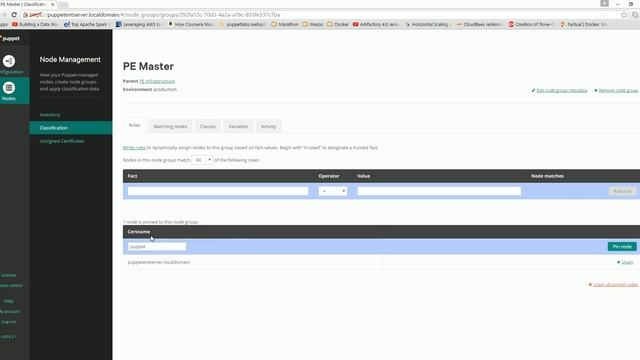Follow the PE Infrastructure parent link
640x360 pixels.
tap(157, 81)
